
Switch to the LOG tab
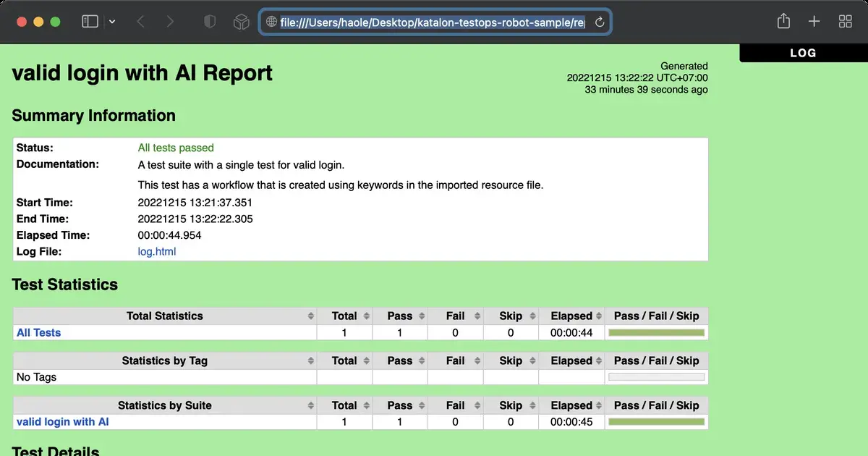click(x=803, y=53)
